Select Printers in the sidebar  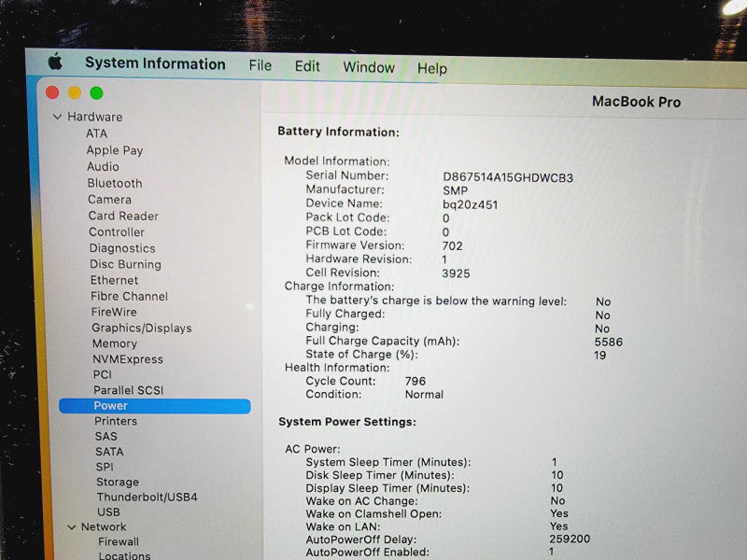click(116, 422)
